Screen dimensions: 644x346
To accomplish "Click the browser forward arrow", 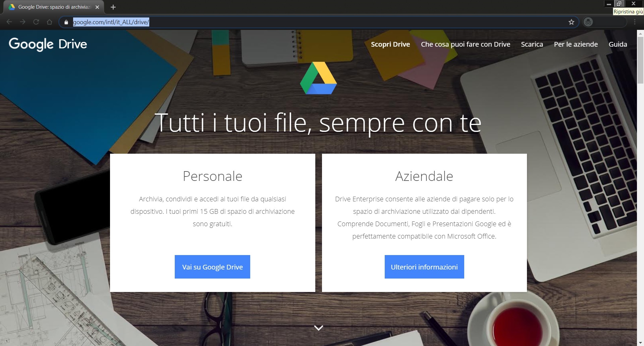I will (22, 22).
